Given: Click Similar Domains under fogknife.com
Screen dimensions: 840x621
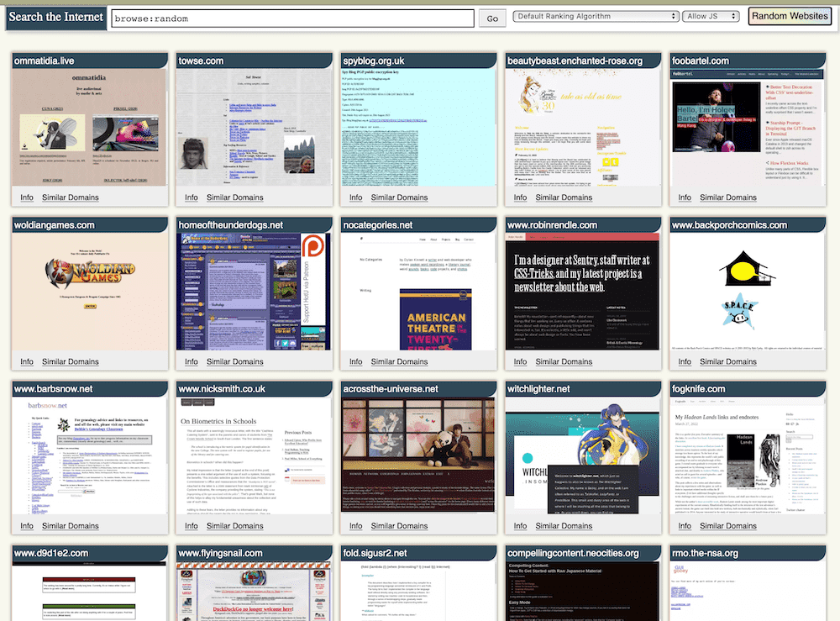Looking at the screenshot, I should click(x=728, y=526).
